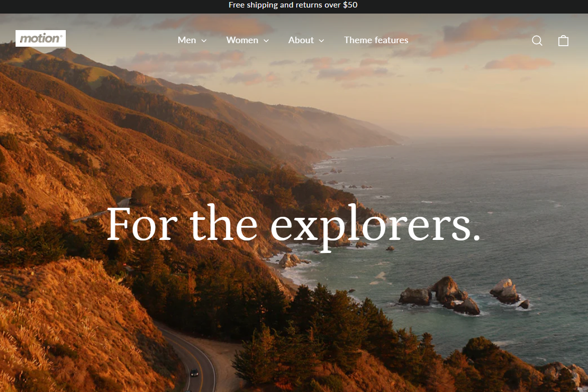Open the shopping bag cart icon
This screenshot has width=588, height=392.
tap(563, 41)
